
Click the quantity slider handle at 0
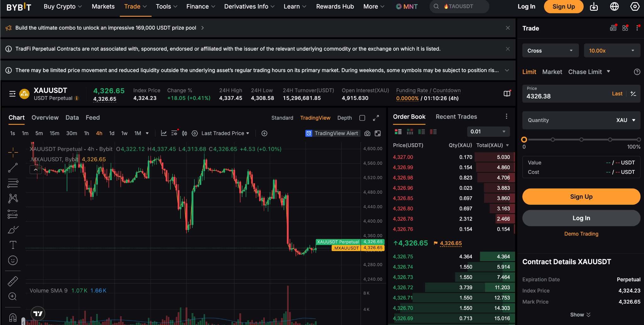tap(524, 140)
